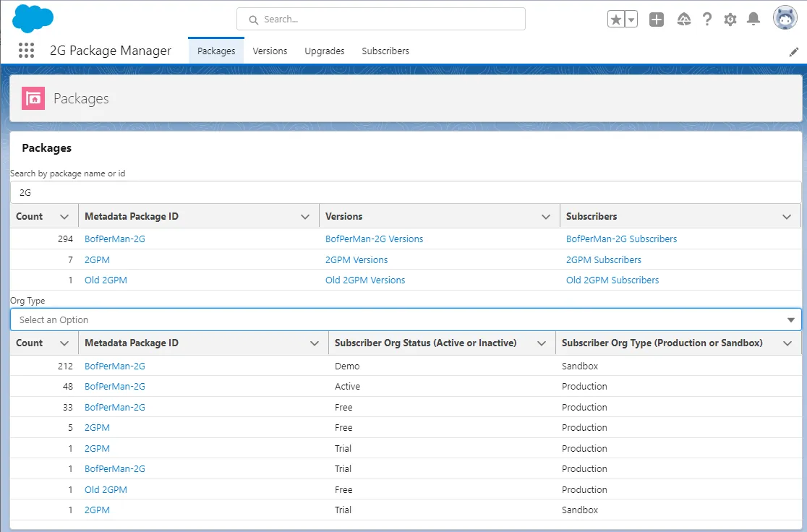Open 2GPM package with count 7
807x532 pixels.
(x=97, y=259)
